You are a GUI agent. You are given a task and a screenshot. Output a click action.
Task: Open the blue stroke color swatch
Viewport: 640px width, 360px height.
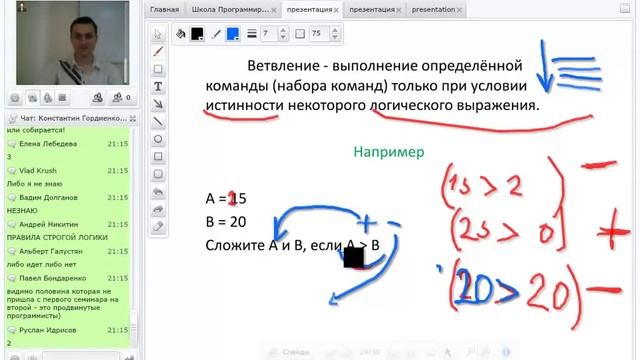(x=233, y=33)
